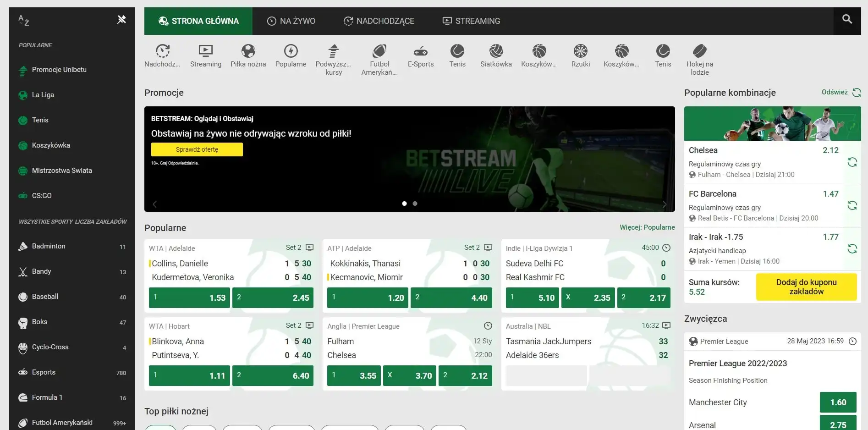Open the search magnifier icon
Image resolution: width=868 pixels, height=430 pixels.
(x=847, y=19)
